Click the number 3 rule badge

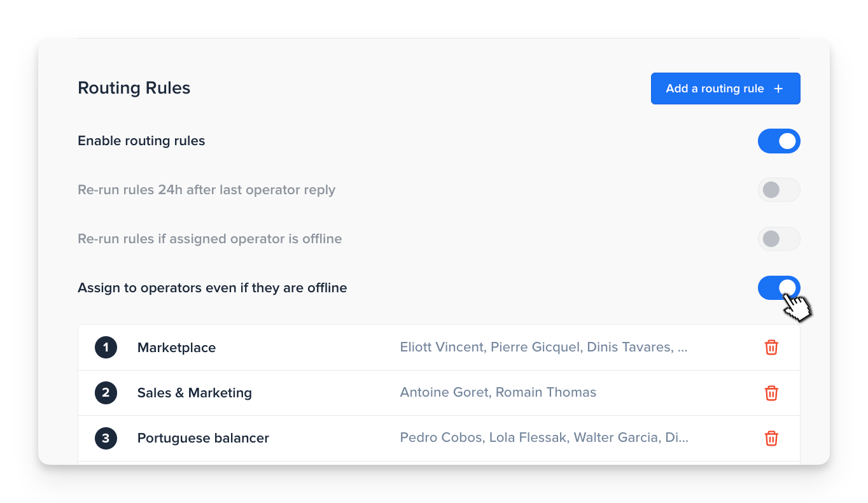tap(106, 438)
